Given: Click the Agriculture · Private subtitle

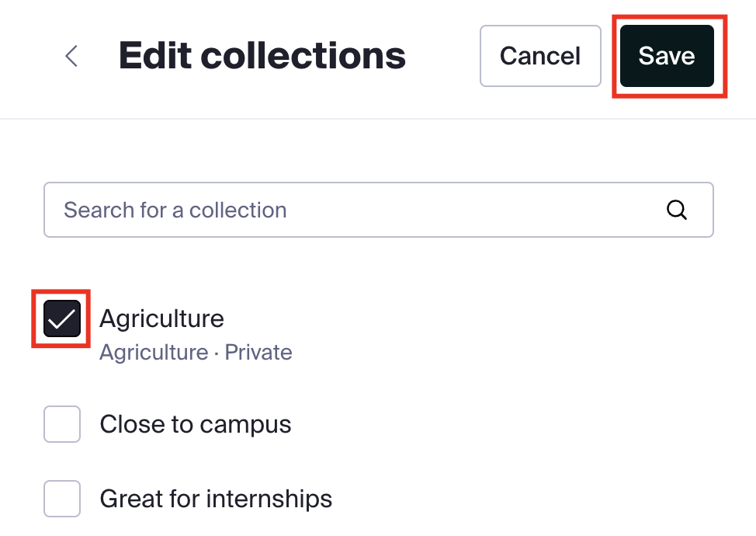Looking at the screenshot, I should 196,353.
